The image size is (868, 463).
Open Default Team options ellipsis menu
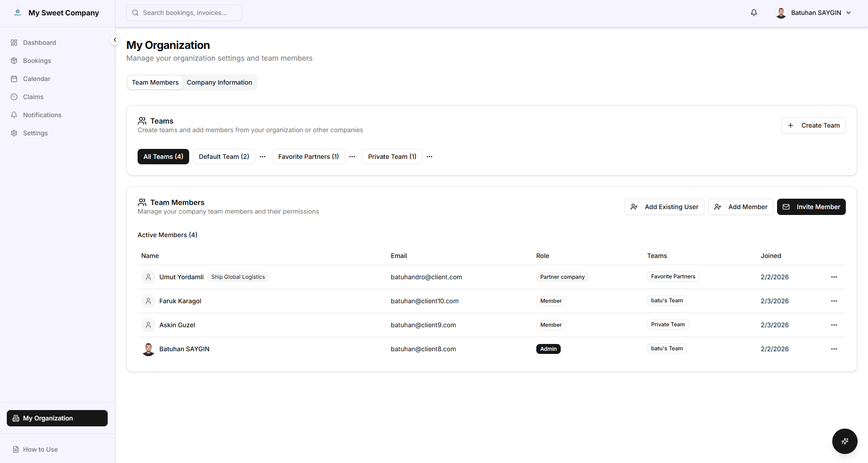(262, 157)
